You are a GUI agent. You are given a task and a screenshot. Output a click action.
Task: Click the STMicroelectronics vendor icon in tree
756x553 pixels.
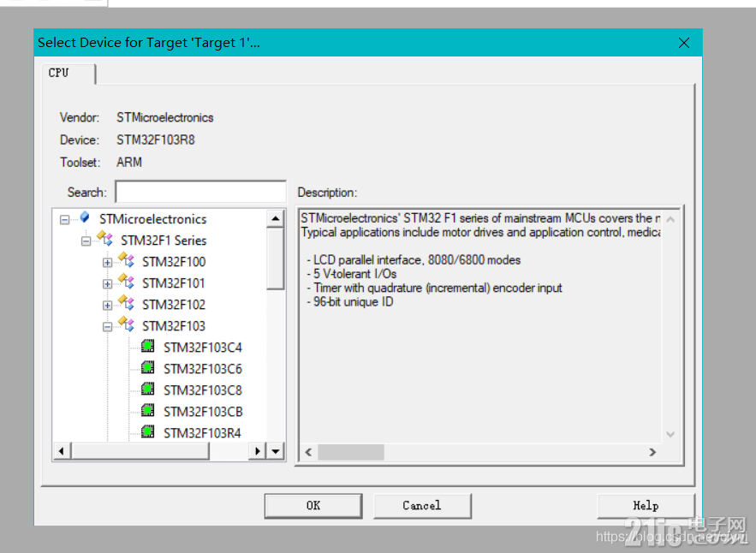pyautogui.click(x=85, y=217)
